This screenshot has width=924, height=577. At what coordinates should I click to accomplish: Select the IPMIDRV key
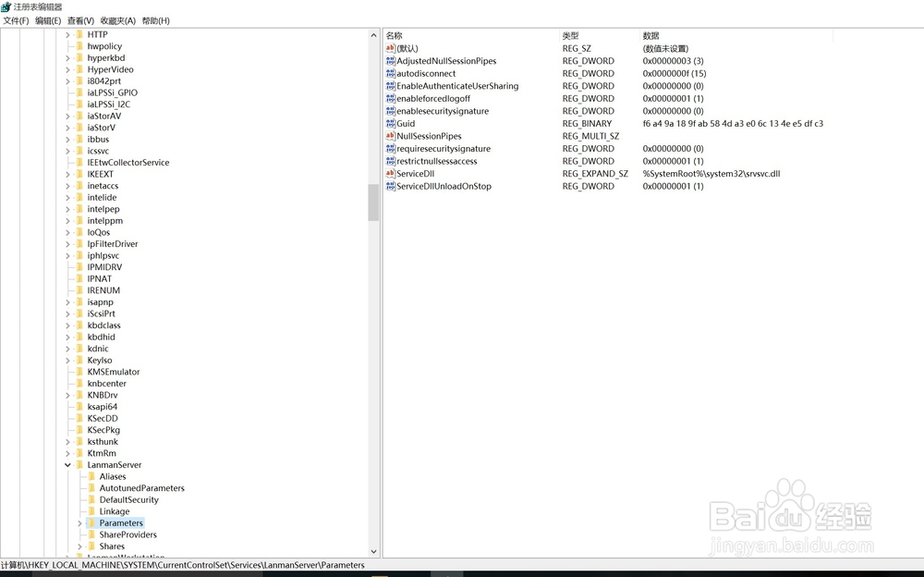pos(104,267)
